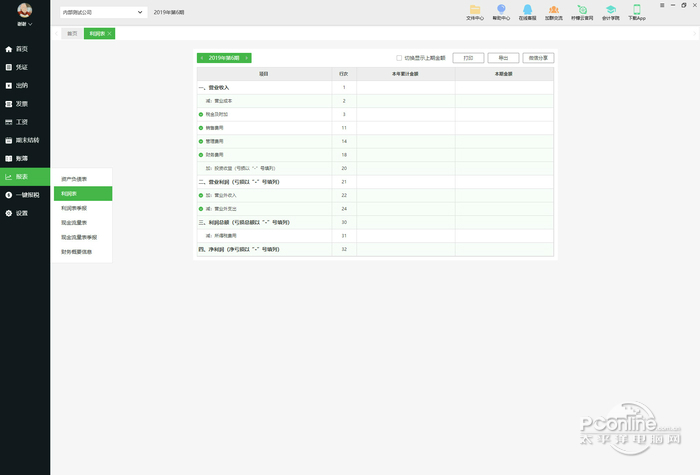Open 出纳 cashier in the sidebar
This screenshot has width=700, height=475.
[25, 86]
